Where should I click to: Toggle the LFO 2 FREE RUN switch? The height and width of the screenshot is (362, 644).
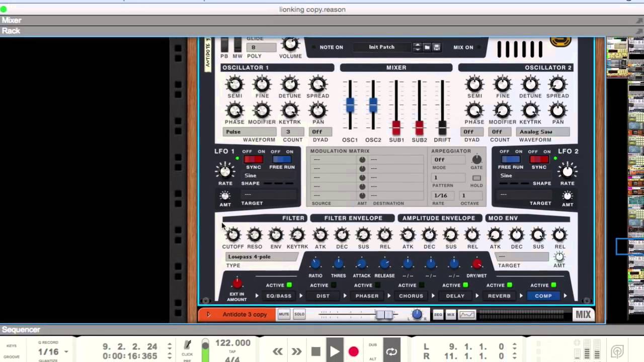point(511,159)
